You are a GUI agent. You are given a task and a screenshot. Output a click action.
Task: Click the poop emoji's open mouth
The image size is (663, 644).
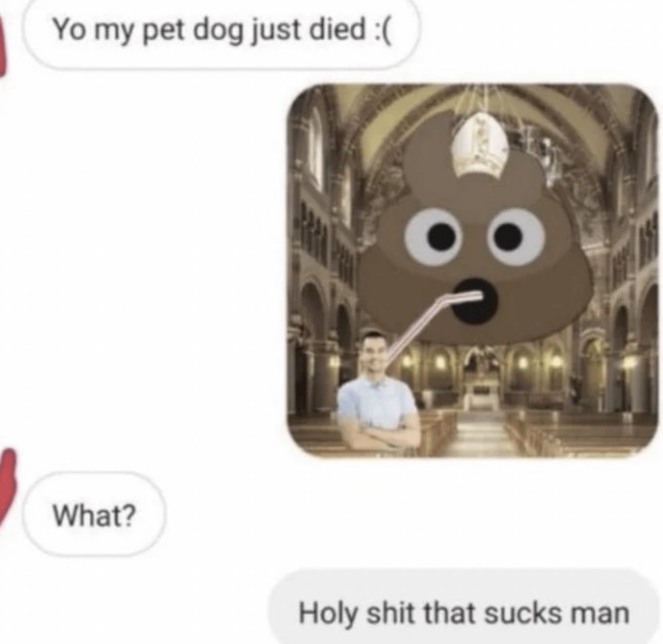(x=475, y=301)
